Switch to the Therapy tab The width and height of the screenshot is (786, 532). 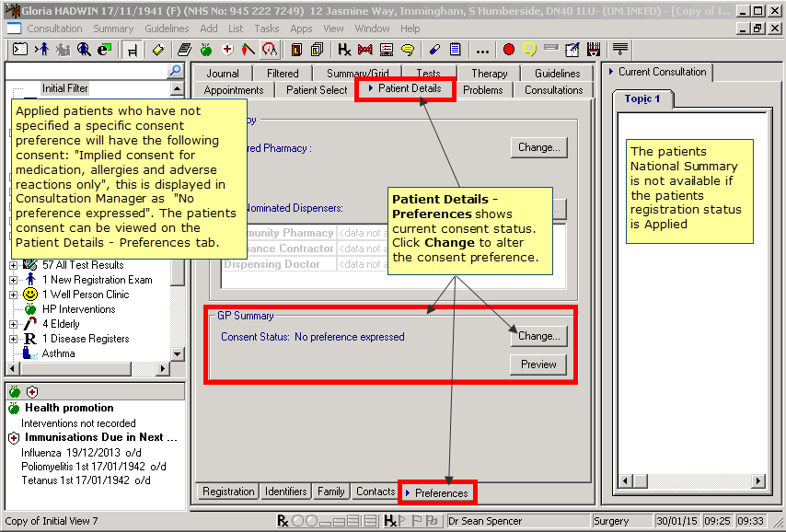[x=489, y=74]
